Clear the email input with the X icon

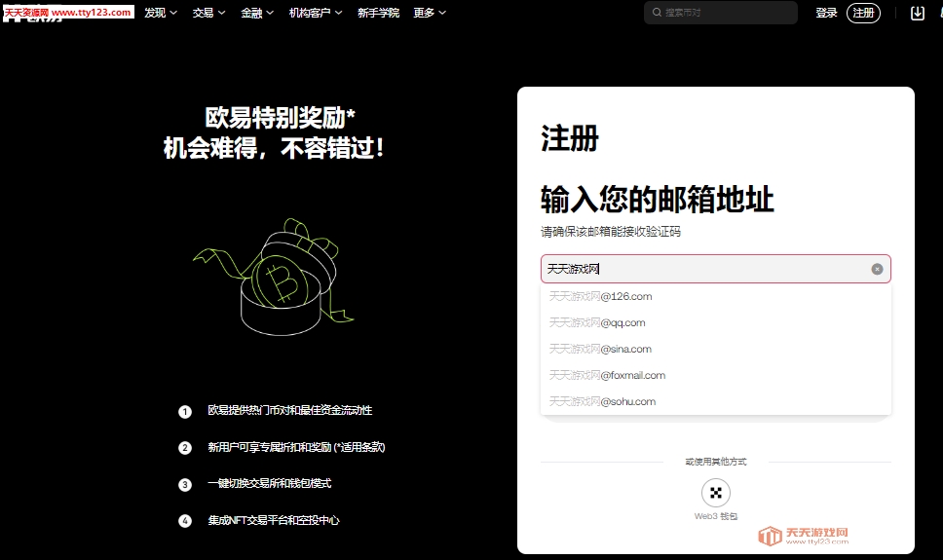coord(877,269)
